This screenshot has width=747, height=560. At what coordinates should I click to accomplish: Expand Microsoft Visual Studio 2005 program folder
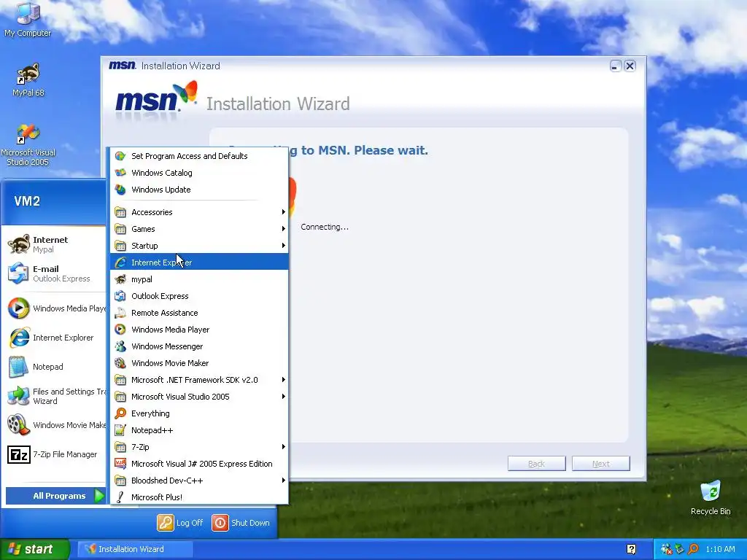click(199, 397)
